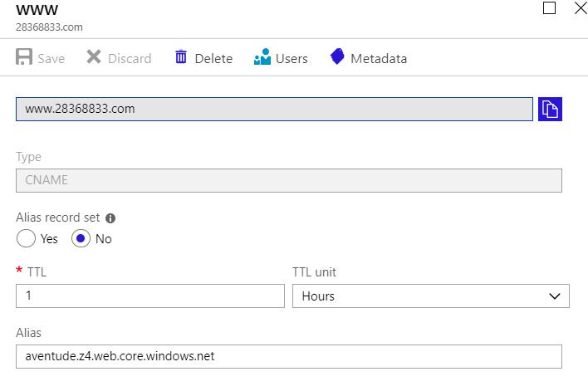Open Users via the people icon
The height and width of the screenshot is (391, 588).
(262, 58)
